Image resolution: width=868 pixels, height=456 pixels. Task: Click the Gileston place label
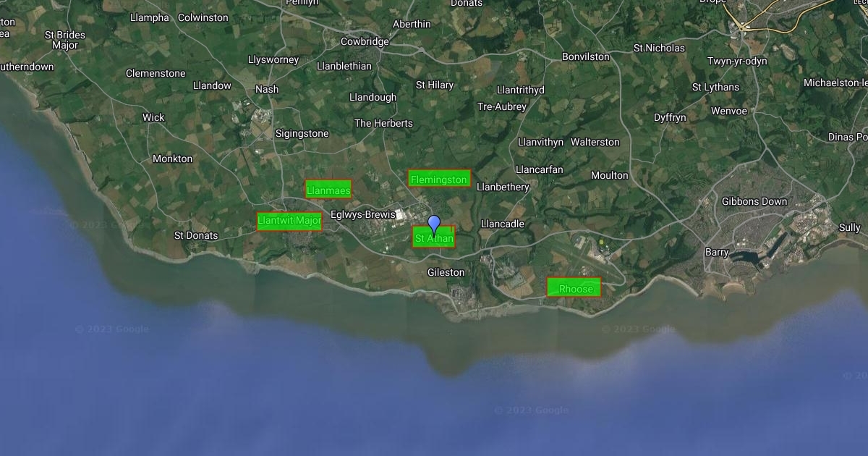coord(446,272)
